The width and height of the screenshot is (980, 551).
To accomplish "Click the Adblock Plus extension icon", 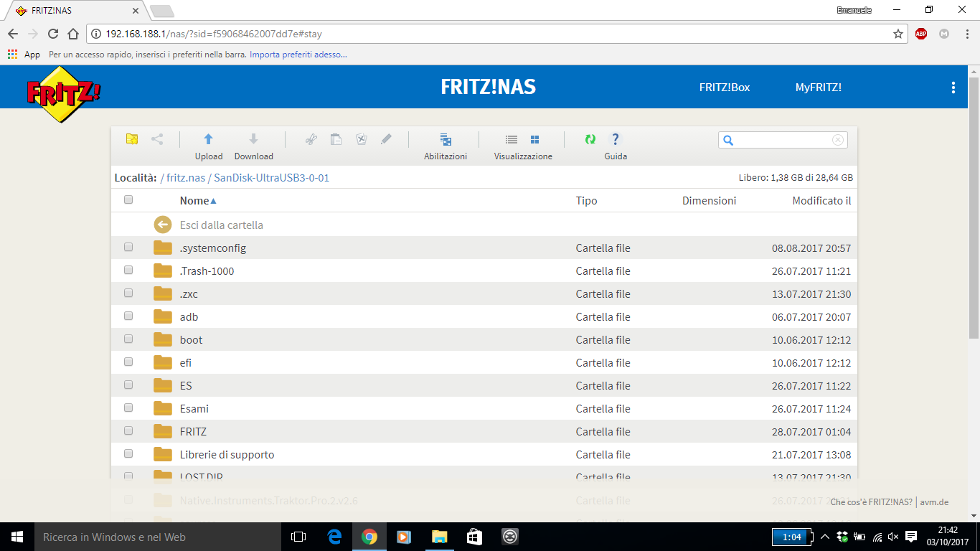I will (x=921, y=34).
